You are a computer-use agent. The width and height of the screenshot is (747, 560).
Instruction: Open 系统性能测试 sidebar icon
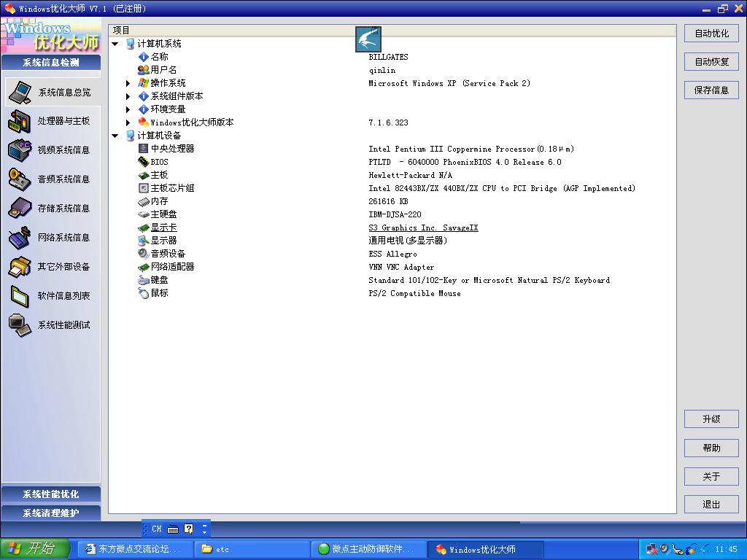20,325
